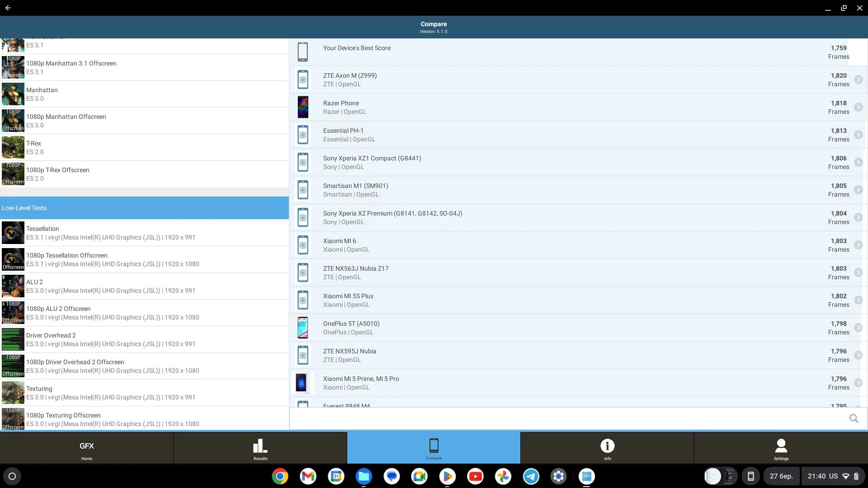Open Gmail from the shelf
Viewport: 868px width, 488px height.
(x=308, y=476)
